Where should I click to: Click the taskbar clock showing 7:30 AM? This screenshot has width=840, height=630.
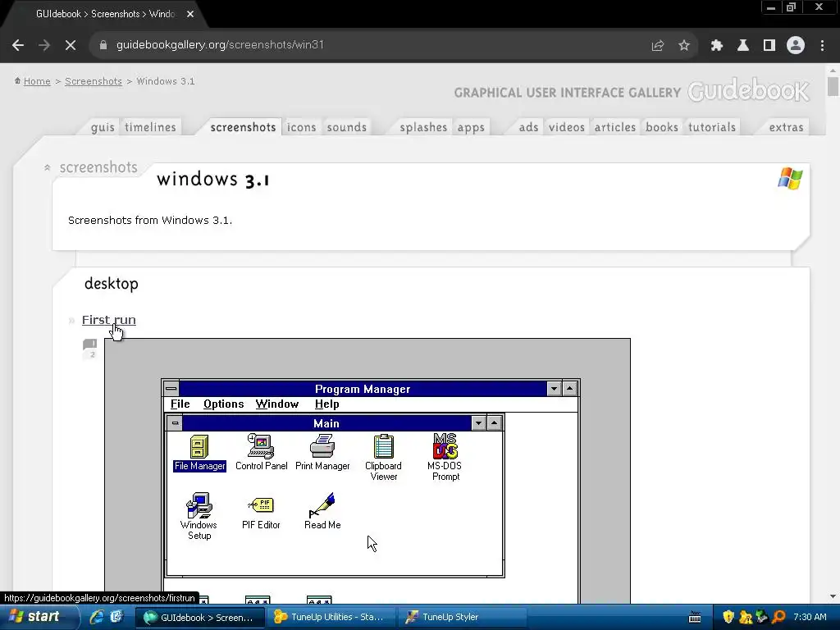tap(810, 617)
